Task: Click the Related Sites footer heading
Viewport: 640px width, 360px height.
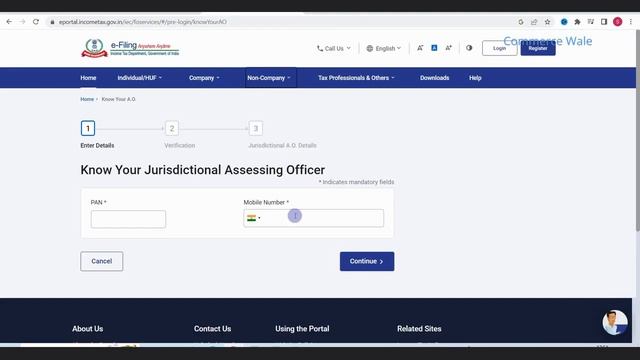Action: (419, 329)
